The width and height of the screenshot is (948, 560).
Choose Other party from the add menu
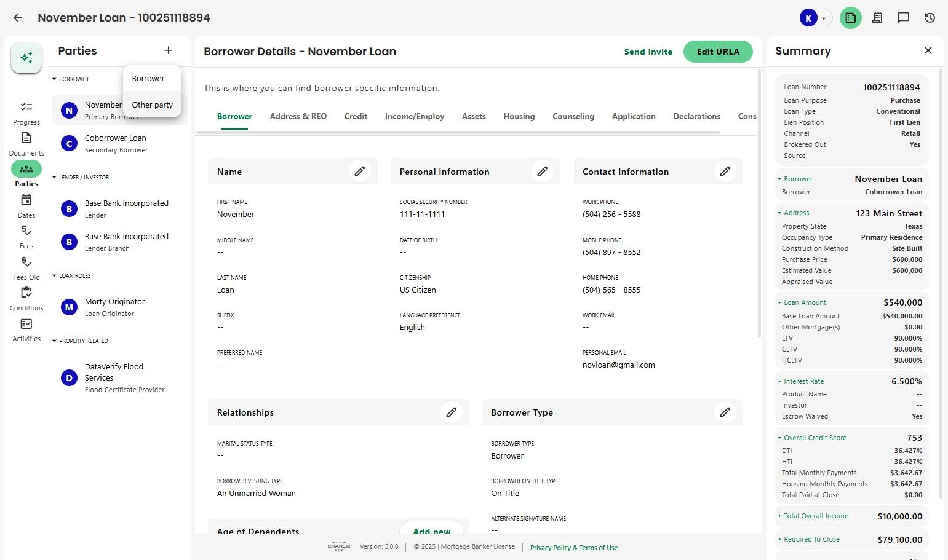click(152, 105)
